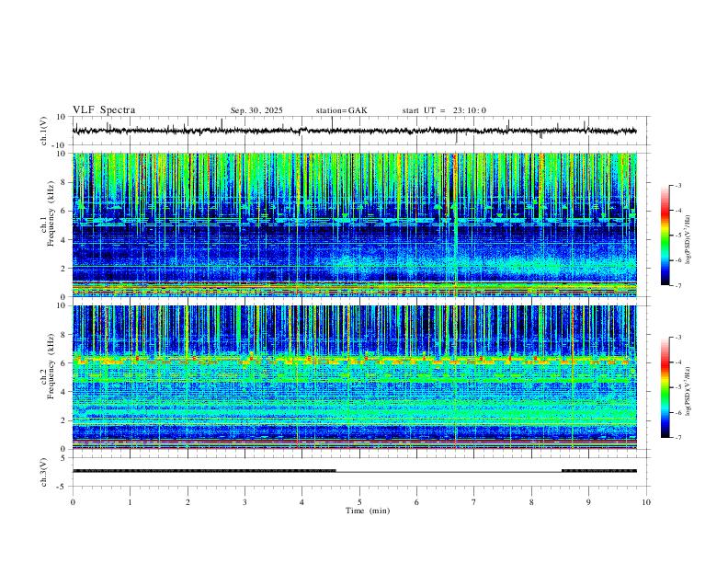Click the ch.1 'Frequency (kHz)' axis label
Screen dimensions: 728x563
pos(51,214)
